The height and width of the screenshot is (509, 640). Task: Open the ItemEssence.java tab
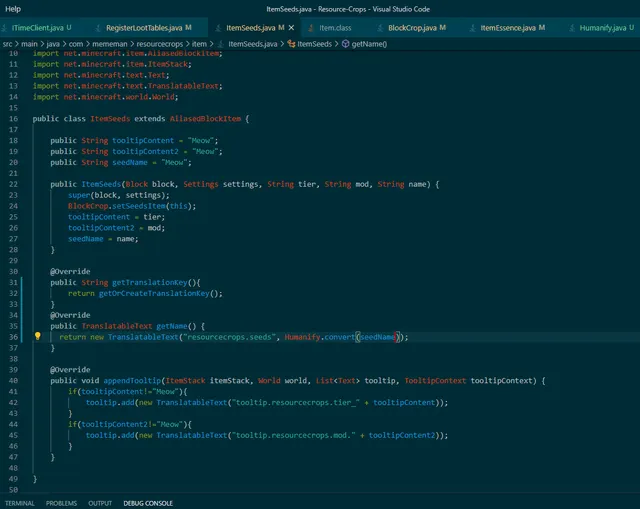coord(508,28)
